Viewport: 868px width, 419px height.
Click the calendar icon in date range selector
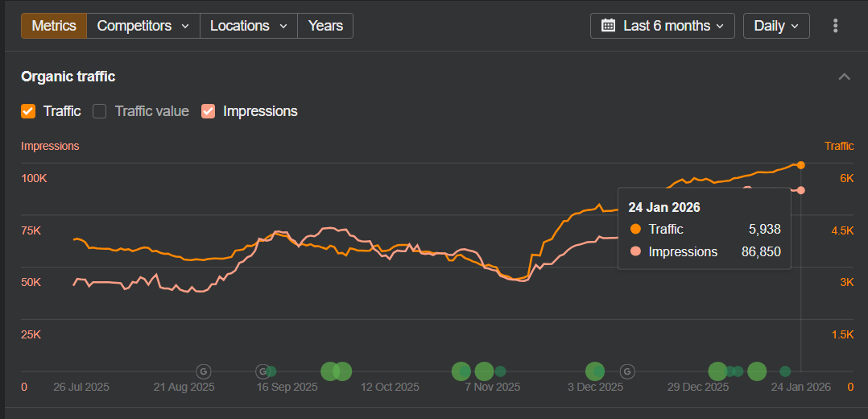[609, 26]
